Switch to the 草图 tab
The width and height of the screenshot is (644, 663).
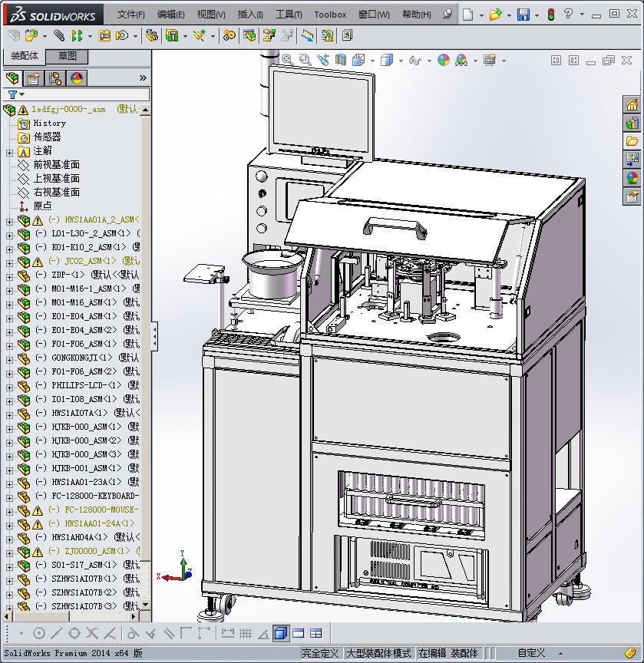coord(67,56)
